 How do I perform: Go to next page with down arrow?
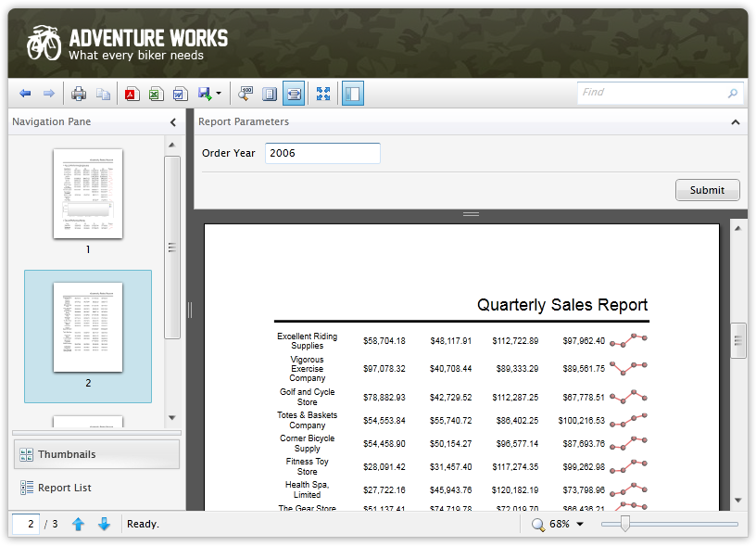coord(104,525)
